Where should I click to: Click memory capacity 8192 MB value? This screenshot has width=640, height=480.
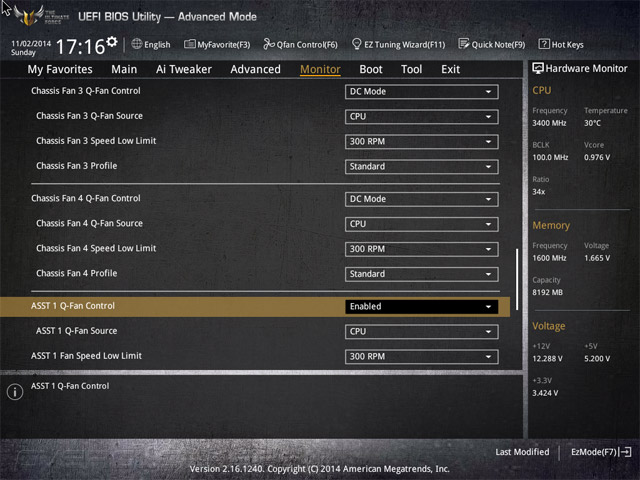click(547, 292)
